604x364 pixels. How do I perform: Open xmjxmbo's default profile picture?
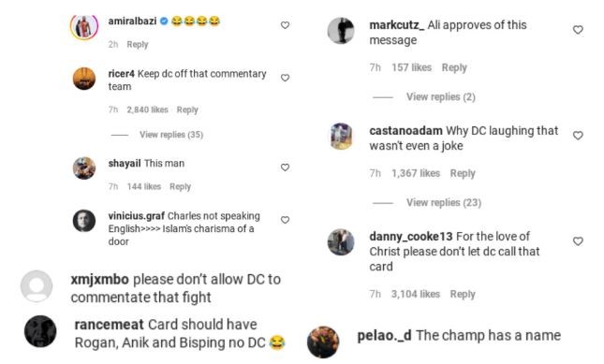point(37,286)
